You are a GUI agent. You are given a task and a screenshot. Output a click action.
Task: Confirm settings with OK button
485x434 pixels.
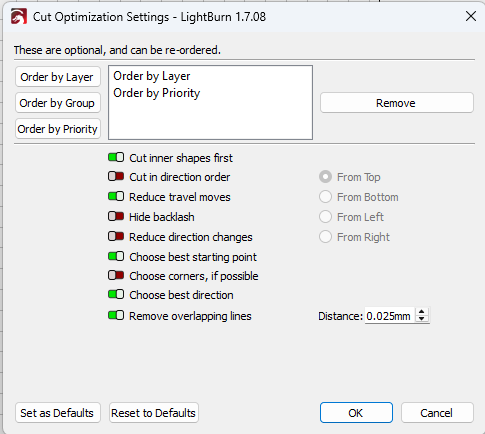(356, 413)
